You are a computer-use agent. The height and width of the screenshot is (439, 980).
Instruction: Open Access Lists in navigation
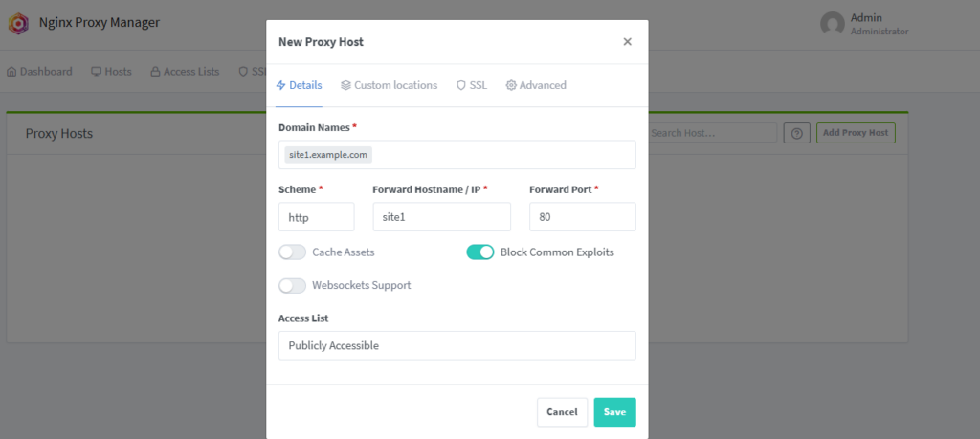tap(185, 71)
